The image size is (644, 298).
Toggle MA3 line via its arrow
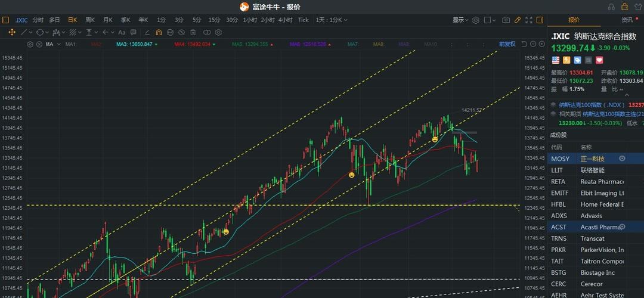[156, 44]
